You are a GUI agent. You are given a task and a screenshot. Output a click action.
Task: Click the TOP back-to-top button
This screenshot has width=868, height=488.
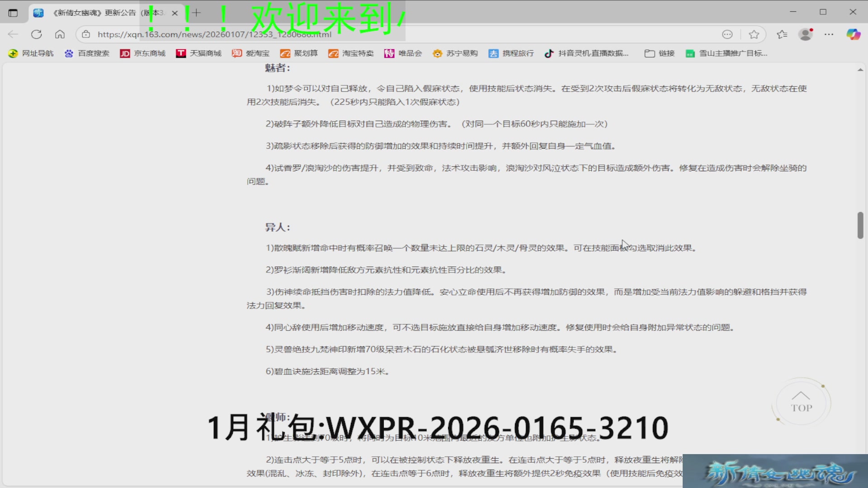tap(801, 402)
